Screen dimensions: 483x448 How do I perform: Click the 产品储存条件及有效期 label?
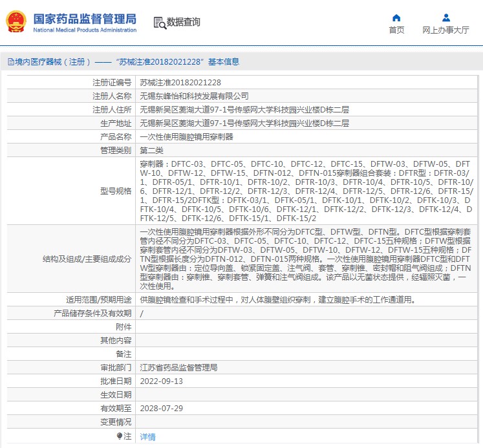(92, 314)
